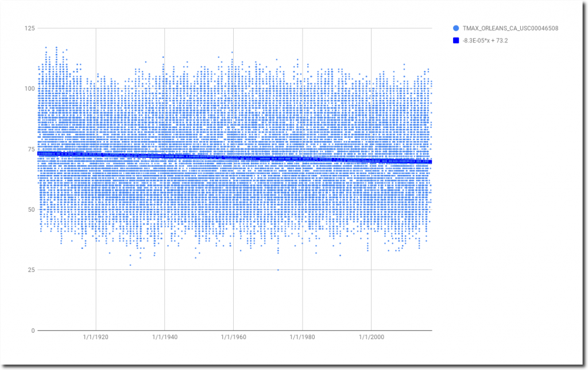This screenshot has width=588, height=370.
Task: Select the lowest outlier point at 25
Action: (278, 270)
